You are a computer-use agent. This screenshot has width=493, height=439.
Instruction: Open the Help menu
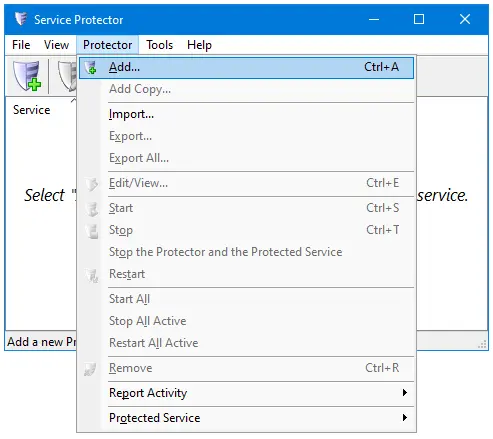[199, 45]
